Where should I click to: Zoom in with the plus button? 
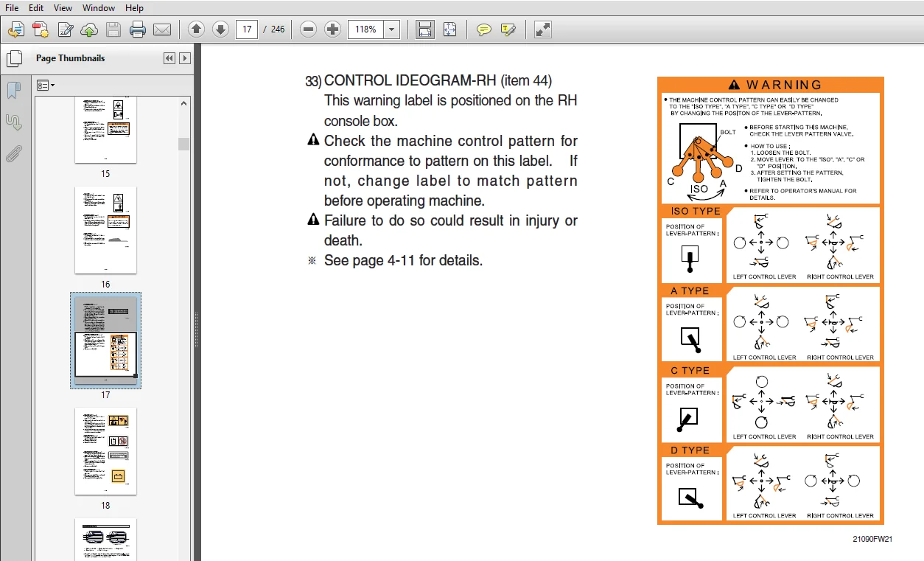[333, 29]
